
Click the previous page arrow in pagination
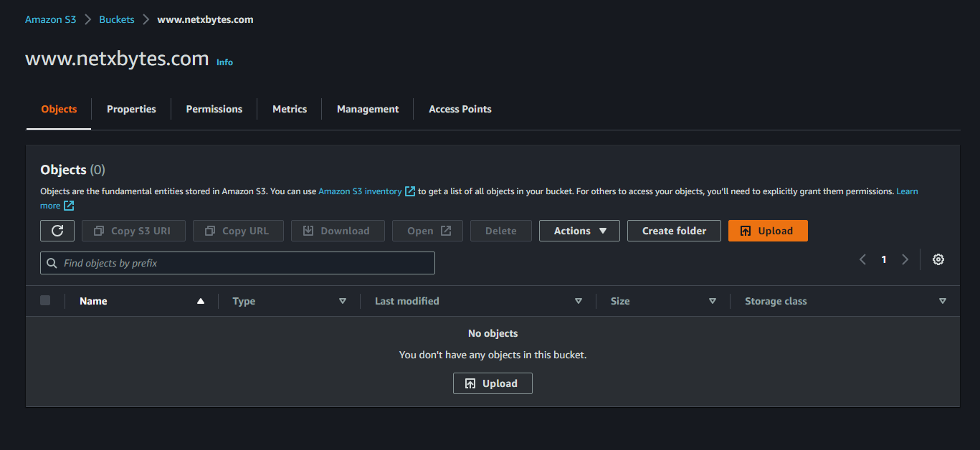click(862, 259)
